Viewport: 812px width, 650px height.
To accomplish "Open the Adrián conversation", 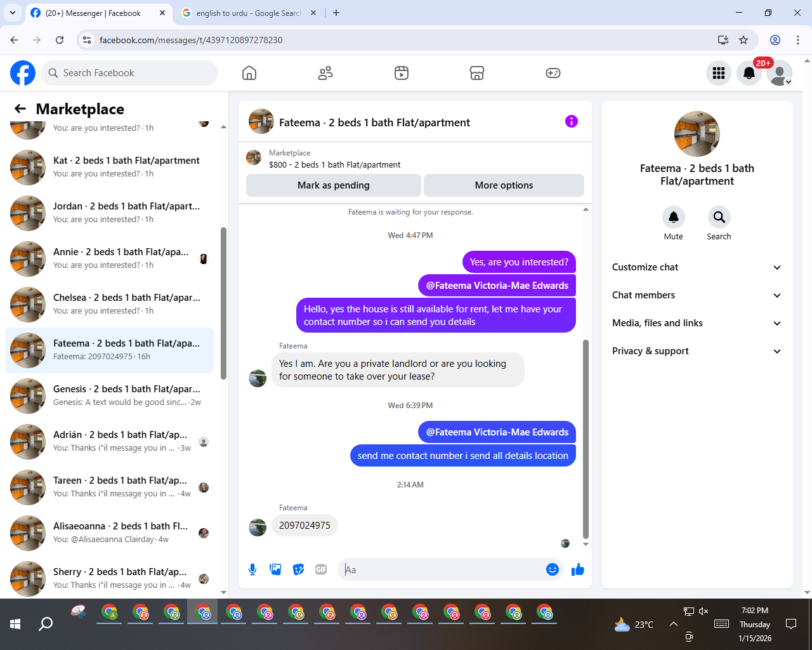I will (x=109, y=442).
